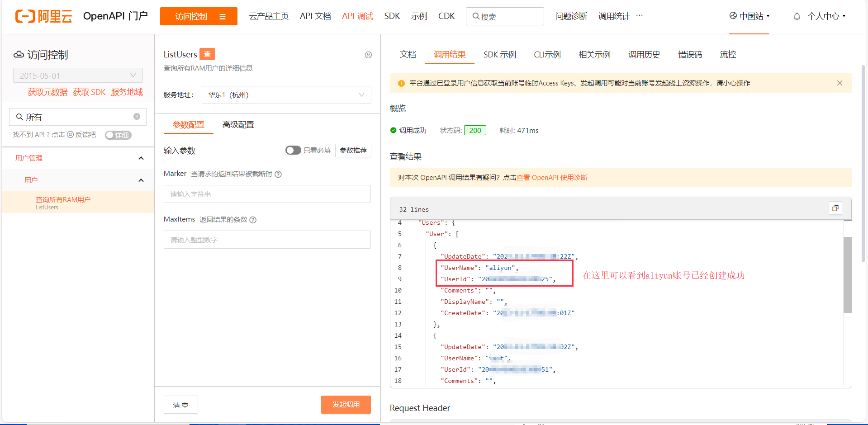
Task: Click the 清空 button
Action: click(181, 405)
